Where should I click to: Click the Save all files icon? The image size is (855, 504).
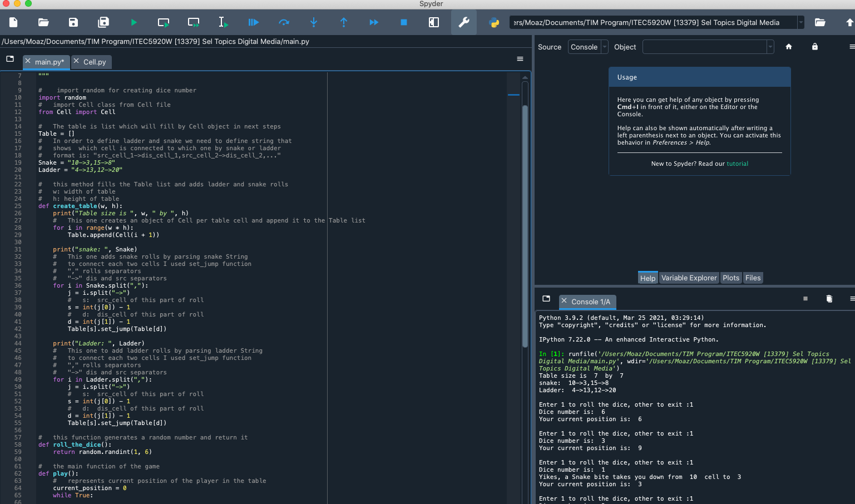point(103,22)
